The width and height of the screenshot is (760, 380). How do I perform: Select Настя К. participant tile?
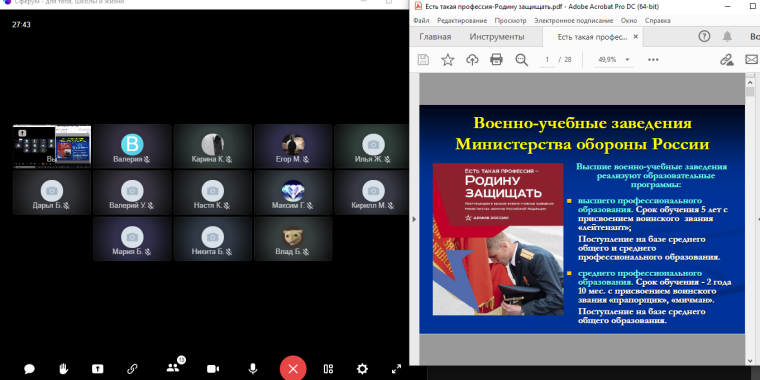click(x=212, y=192)
